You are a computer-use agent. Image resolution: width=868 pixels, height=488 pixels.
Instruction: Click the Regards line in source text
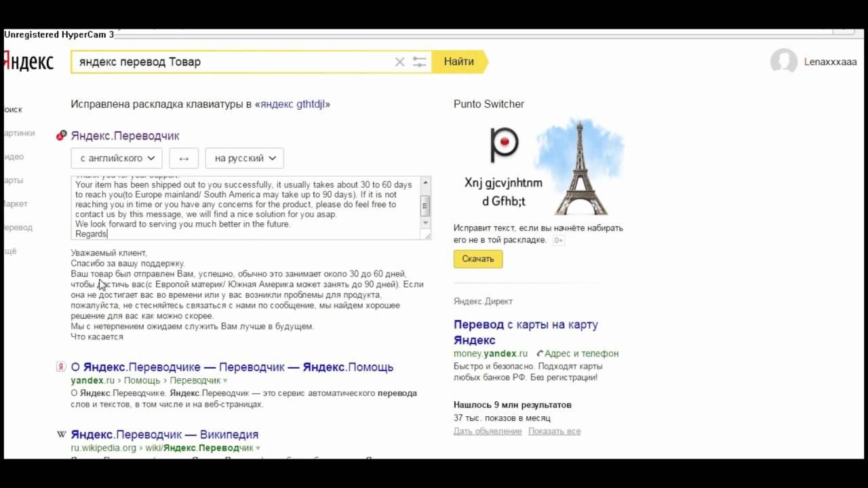(x=92, y=234)
